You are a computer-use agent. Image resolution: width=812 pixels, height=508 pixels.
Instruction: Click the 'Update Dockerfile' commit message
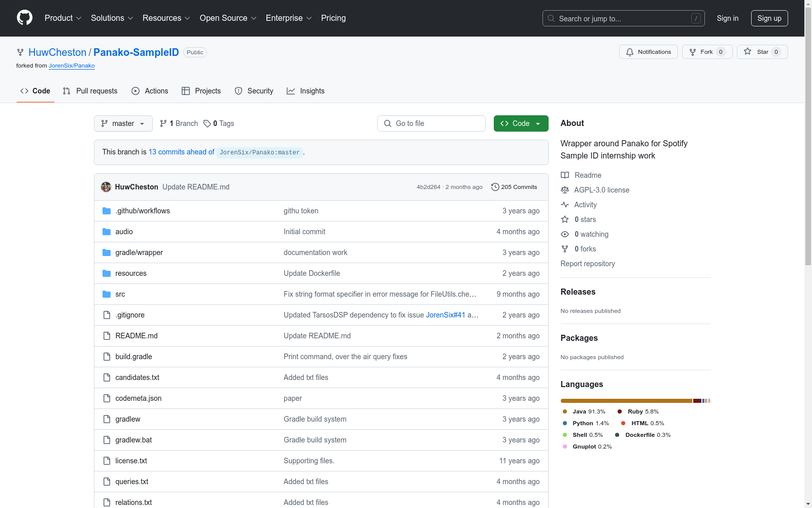312,273
